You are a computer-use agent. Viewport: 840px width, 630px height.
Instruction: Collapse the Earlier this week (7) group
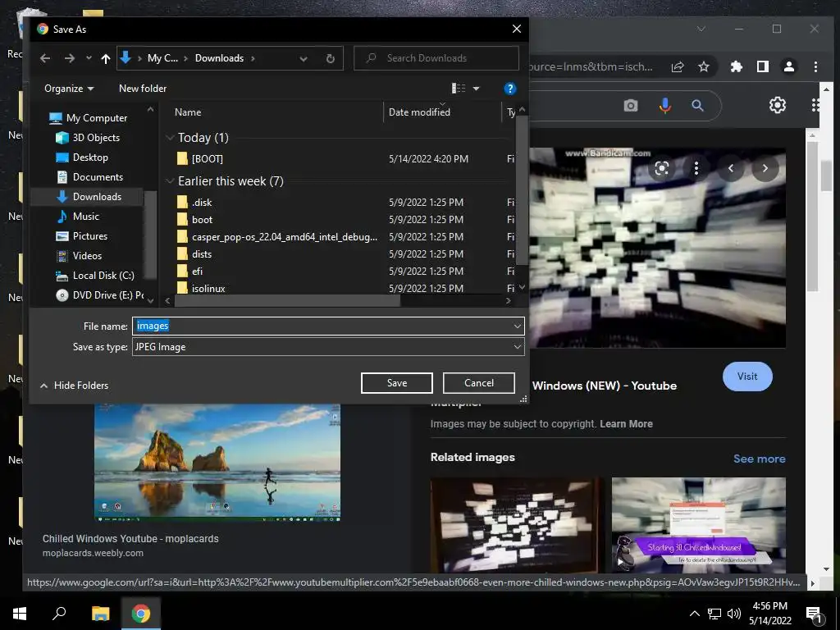click(x=170, y=181)
